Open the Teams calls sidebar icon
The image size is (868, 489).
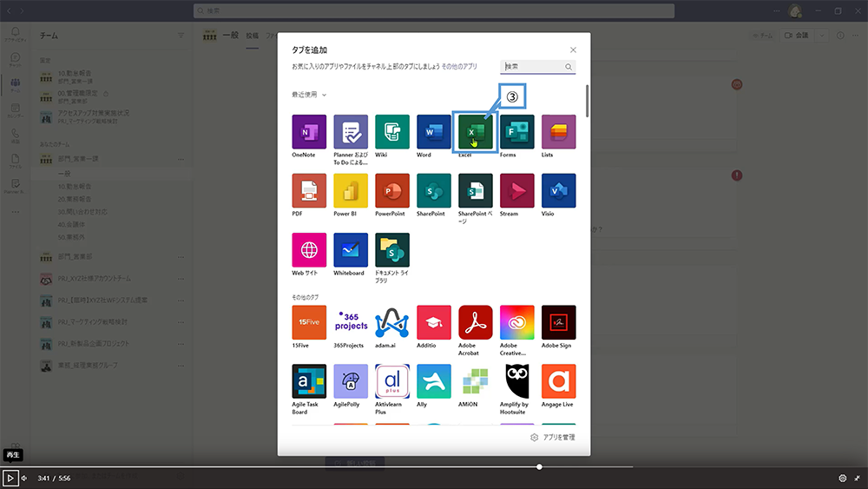click(15, 135)
